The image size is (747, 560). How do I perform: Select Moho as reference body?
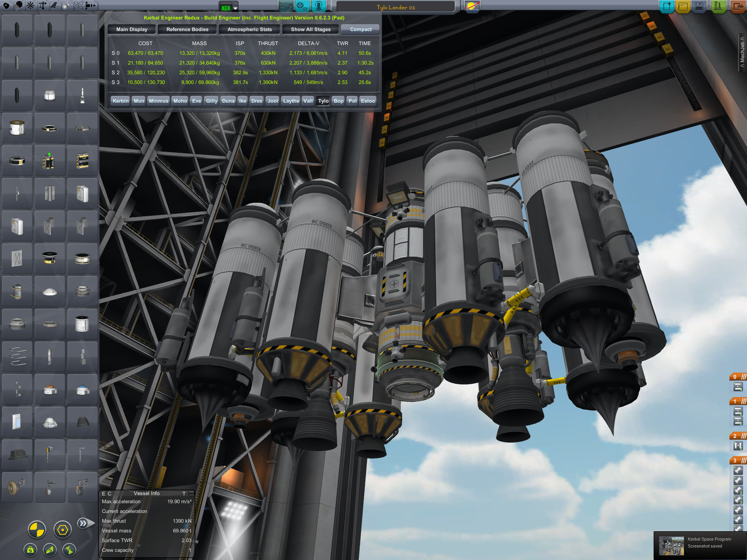(180, 101)
